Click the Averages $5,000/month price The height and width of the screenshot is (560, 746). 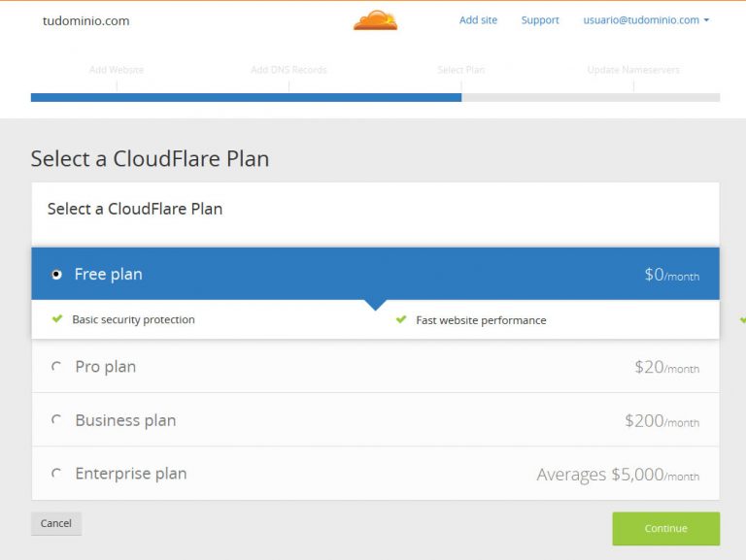coord(618,475)
